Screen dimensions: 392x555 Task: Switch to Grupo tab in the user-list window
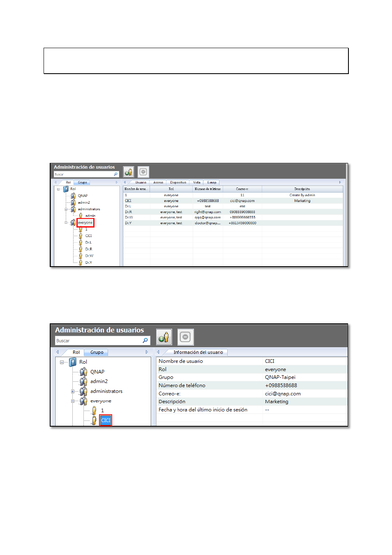[83, 182]
